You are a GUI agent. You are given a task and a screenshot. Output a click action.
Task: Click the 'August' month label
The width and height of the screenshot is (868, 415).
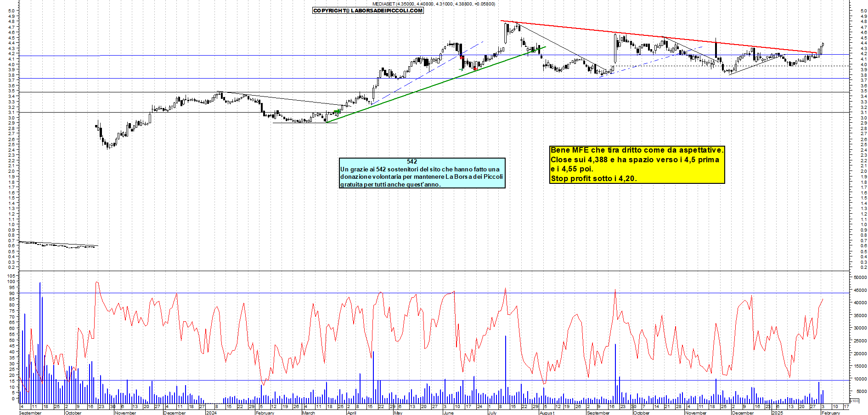547,413
